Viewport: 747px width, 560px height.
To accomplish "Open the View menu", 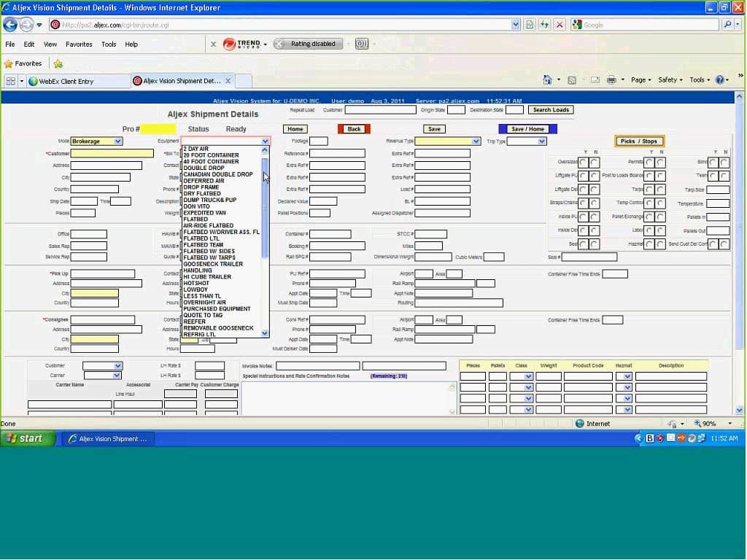I will tap(50, 44).
